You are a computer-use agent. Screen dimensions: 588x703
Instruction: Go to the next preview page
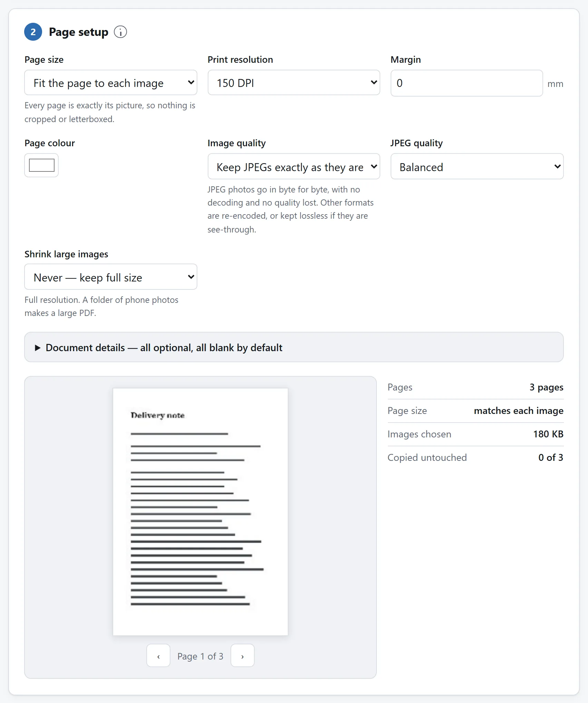[243, 656]
